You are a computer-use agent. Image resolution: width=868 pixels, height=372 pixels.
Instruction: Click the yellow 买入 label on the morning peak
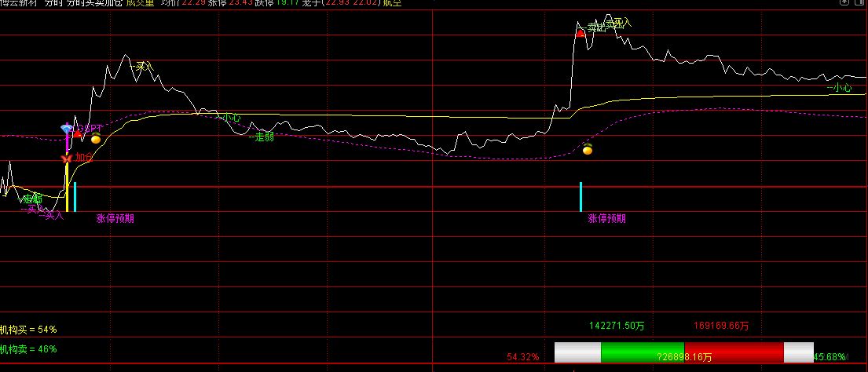coord(142,67)
